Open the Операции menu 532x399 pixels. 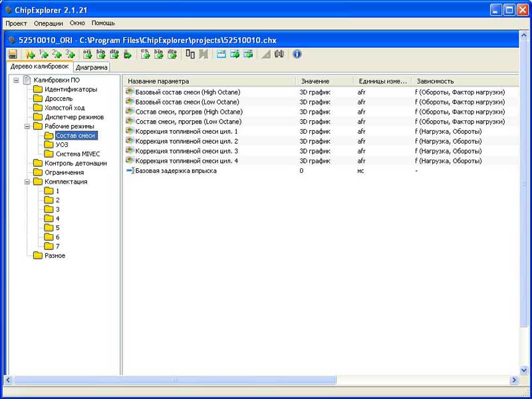click(48, 23)
